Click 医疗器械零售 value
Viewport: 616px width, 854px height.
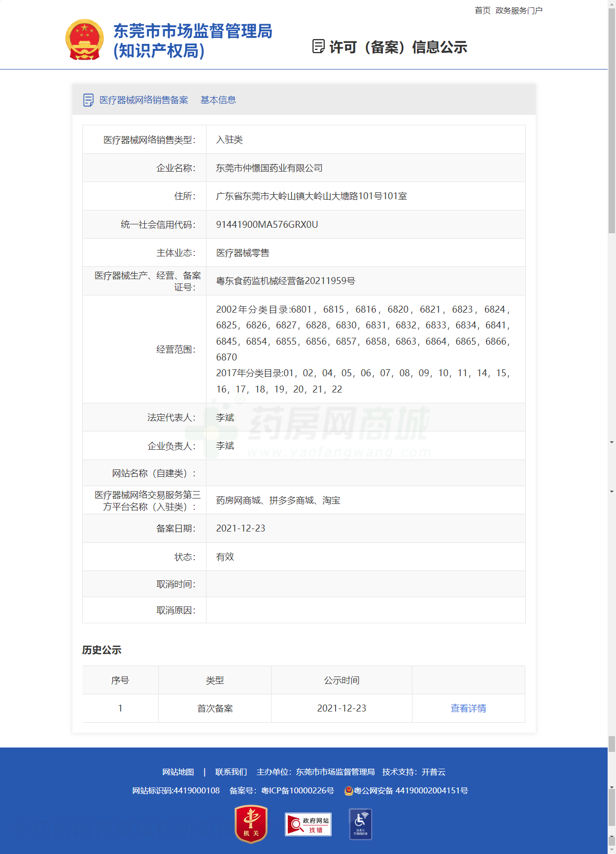pos(242,253)
